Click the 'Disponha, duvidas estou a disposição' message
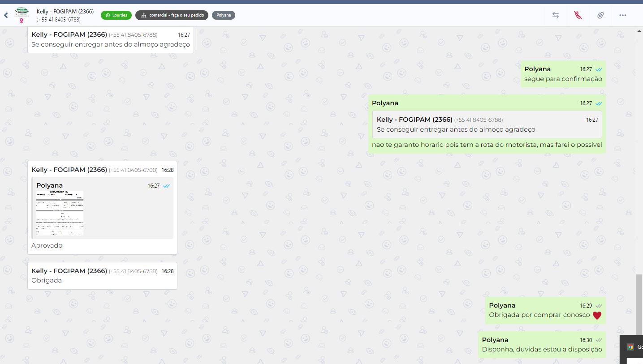 [x=542, y=349]
